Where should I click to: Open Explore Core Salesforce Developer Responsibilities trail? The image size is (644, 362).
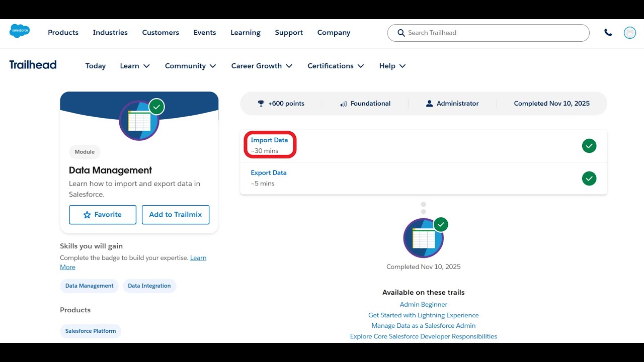click(x=424, y=336)
